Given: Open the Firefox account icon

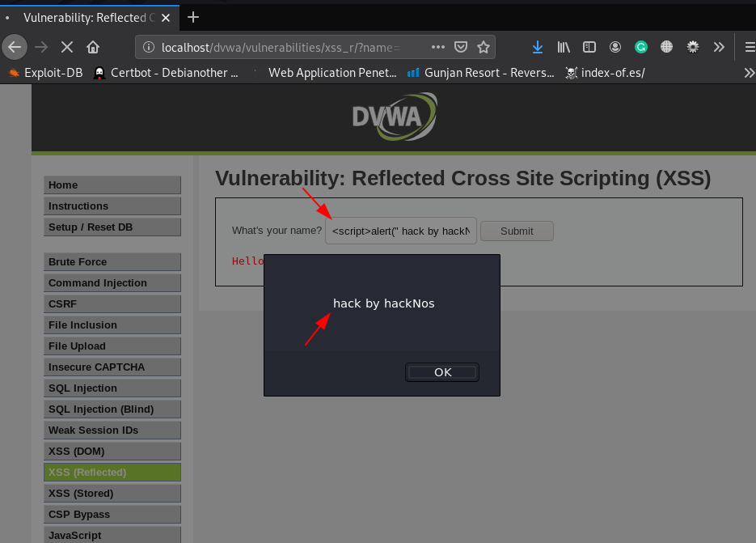Looking at the screenshot, I should [x=615, y=47].
